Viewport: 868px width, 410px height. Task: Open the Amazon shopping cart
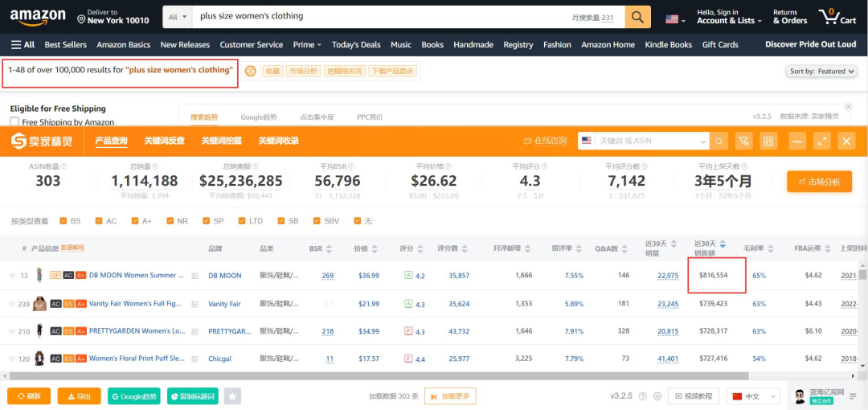[x=836, y=17]
